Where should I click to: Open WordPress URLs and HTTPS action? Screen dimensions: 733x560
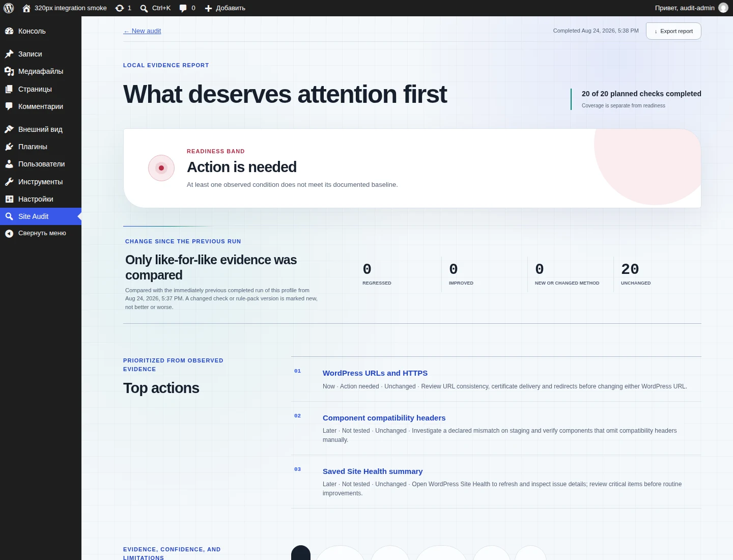[x=375, y=373]
